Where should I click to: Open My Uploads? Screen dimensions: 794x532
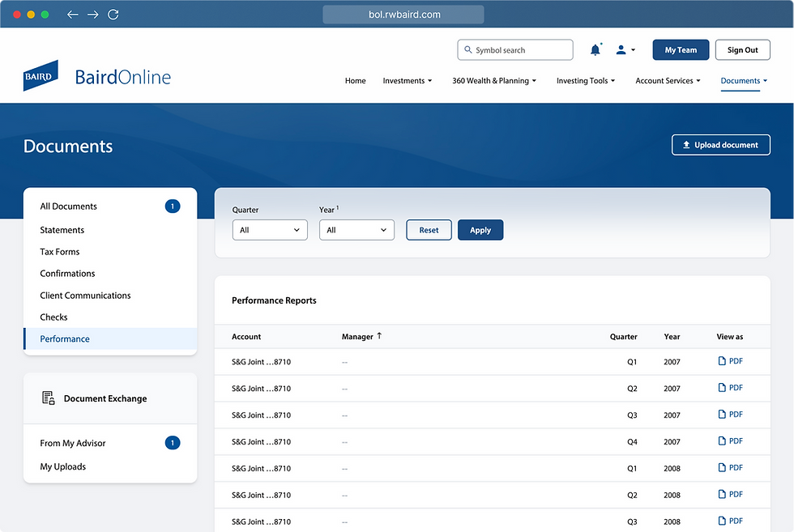(63, 466)
